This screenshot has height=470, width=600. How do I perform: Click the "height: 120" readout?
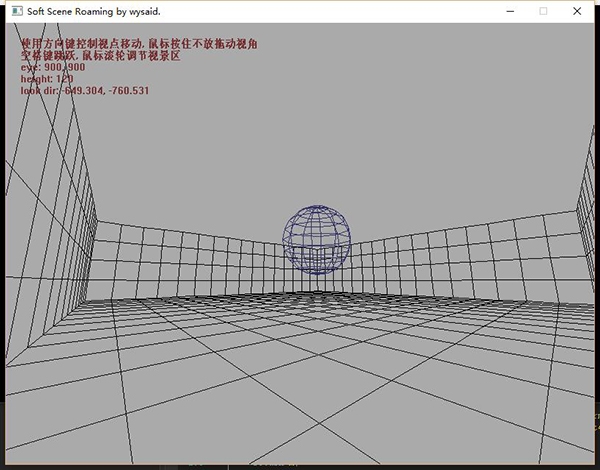pos(47,79)
